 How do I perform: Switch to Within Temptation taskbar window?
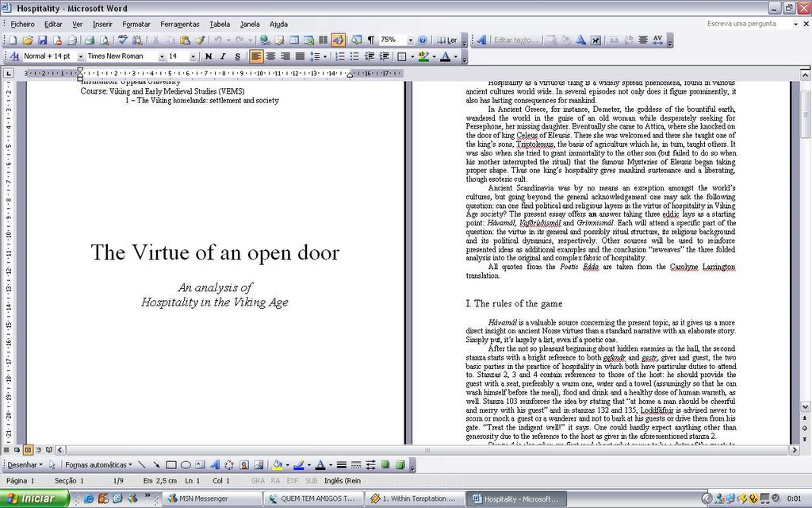[x=415, y=498]
